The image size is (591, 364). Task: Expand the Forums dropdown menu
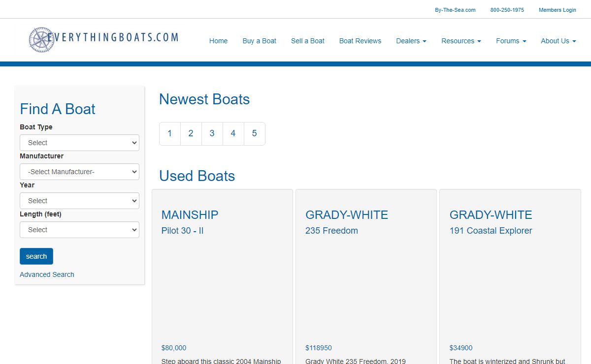point(511,41)
